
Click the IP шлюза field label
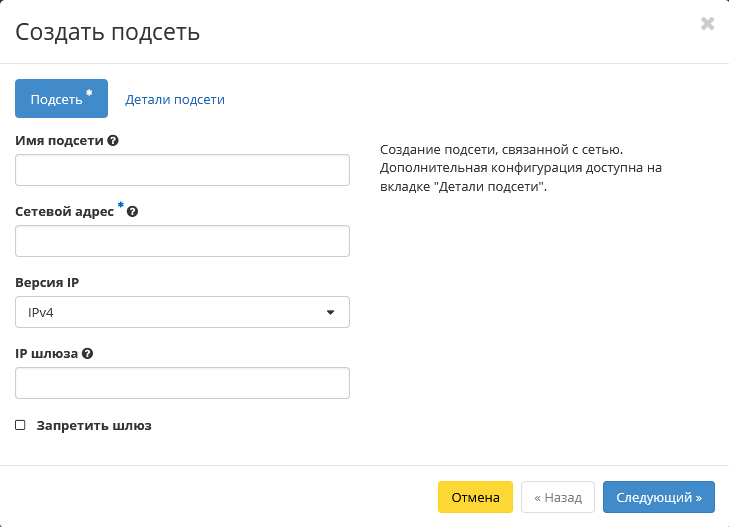point(47,354)
